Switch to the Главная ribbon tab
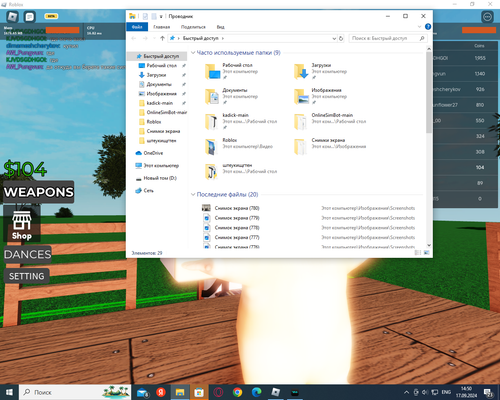This screenshot has width=500, height=400. coord(162,27)
